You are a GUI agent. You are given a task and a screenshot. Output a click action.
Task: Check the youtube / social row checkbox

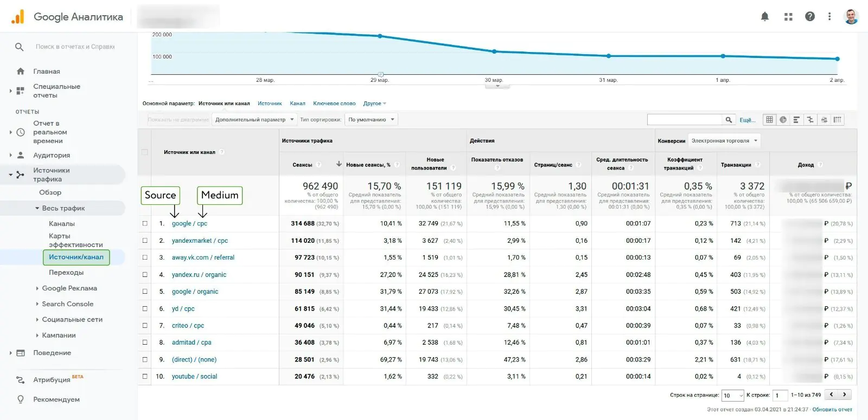pos(145,377)
